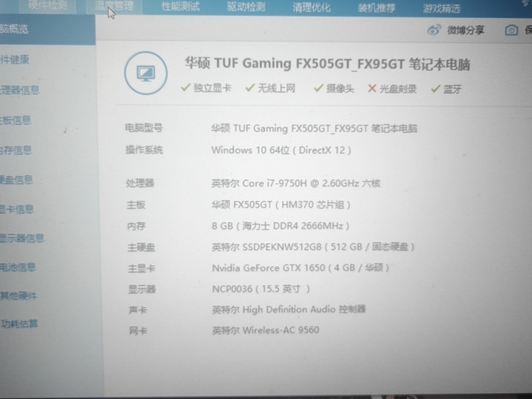Open 硬件健康 in the sidebar
The image size is (532, 399).
point(15,60)
